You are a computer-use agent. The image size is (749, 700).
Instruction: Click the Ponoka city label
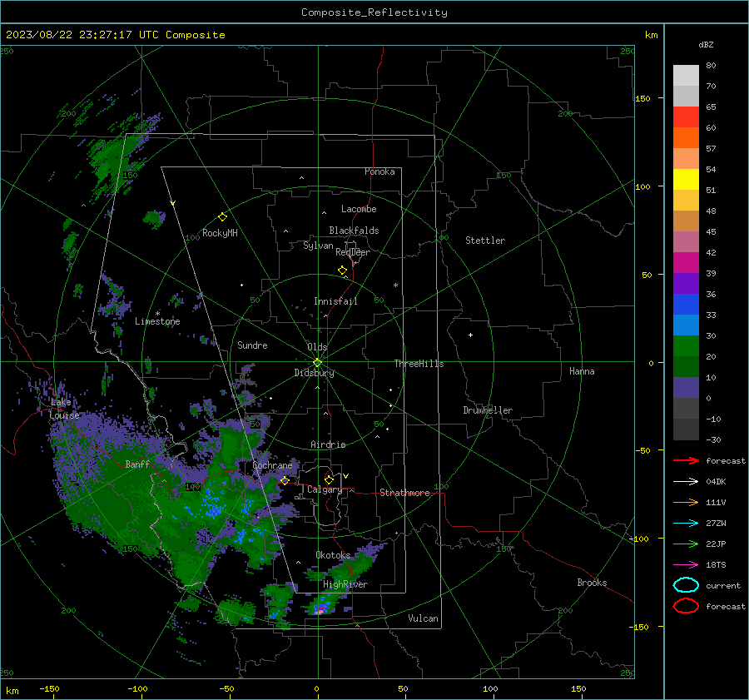(379, 171)
